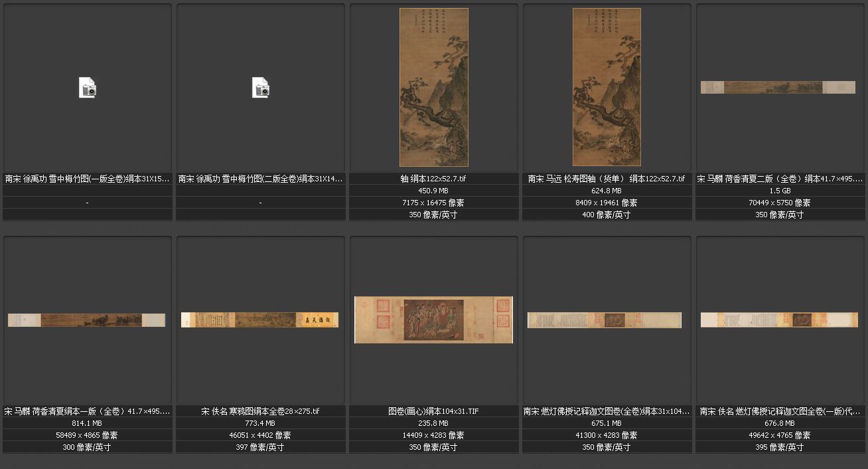Click the camera file icon for 雪中梅竹图 一版全卷
The width and height of the screenshot is (868, 469).
point(88,88)
